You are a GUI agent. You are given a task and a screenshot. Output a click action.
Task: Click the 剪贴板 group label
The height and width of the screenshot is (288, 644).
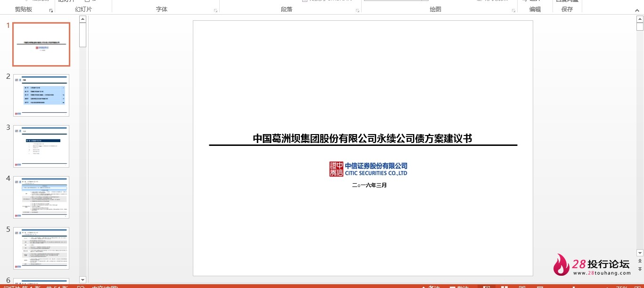point(24,9)
